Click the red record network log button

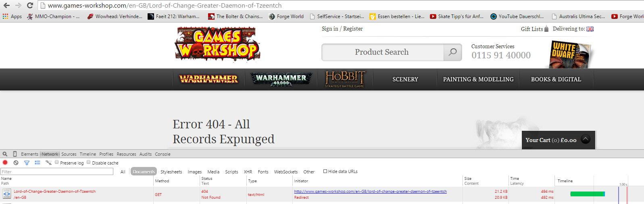click(5, 163)
